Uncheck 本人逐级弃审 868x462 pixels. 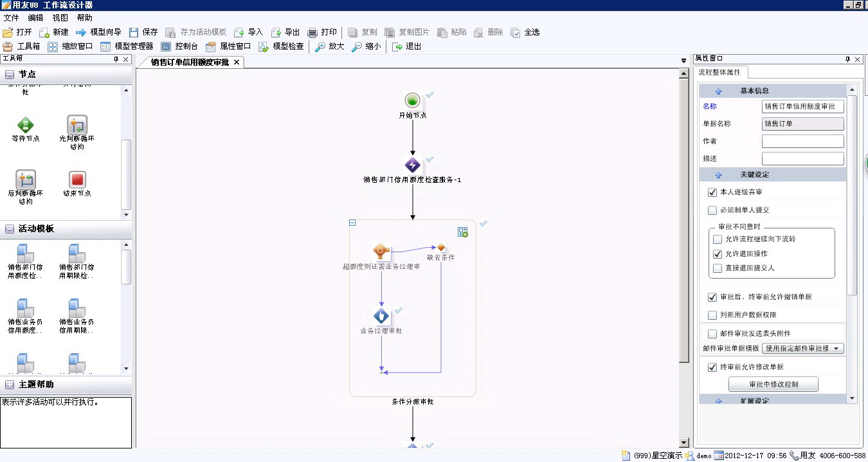(x=712, y=192)
